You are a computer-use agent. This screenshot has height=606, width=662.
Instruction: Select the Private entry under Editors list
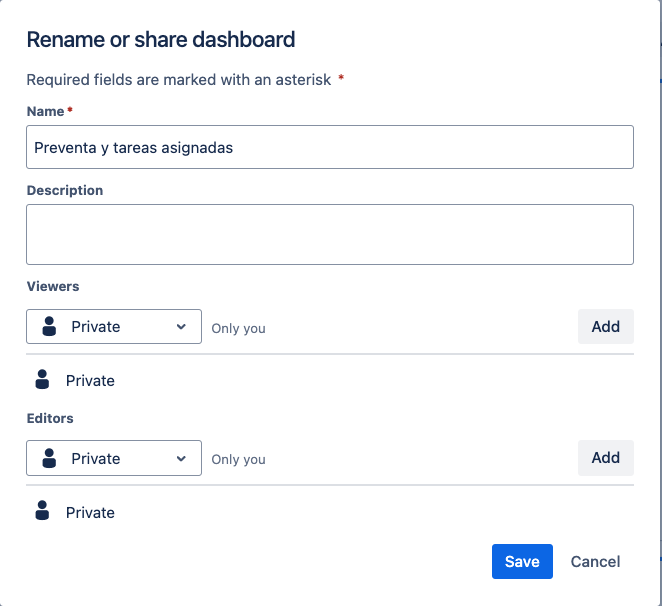tap(90, 512)
